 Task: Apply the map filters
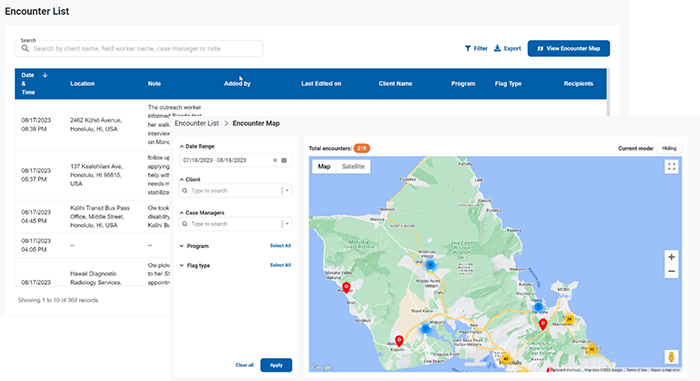pyautogui.click(x=276, y=365)
